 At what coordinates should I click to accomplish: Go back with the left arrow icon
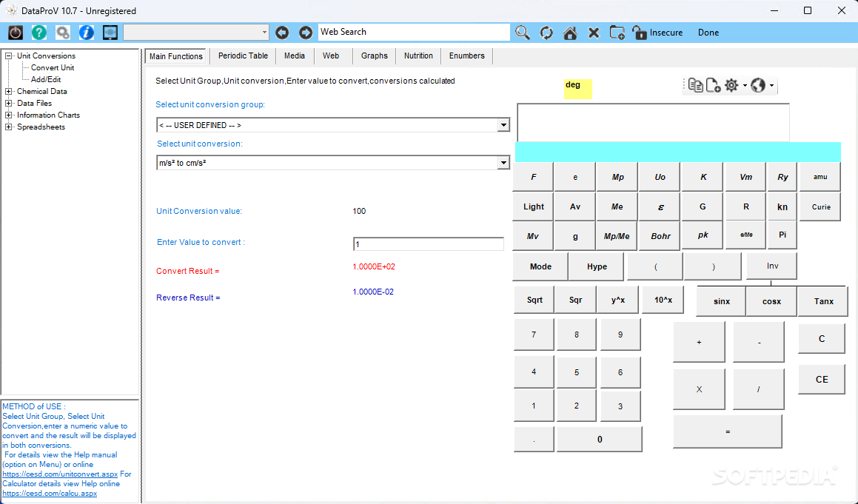pos(282,33)
